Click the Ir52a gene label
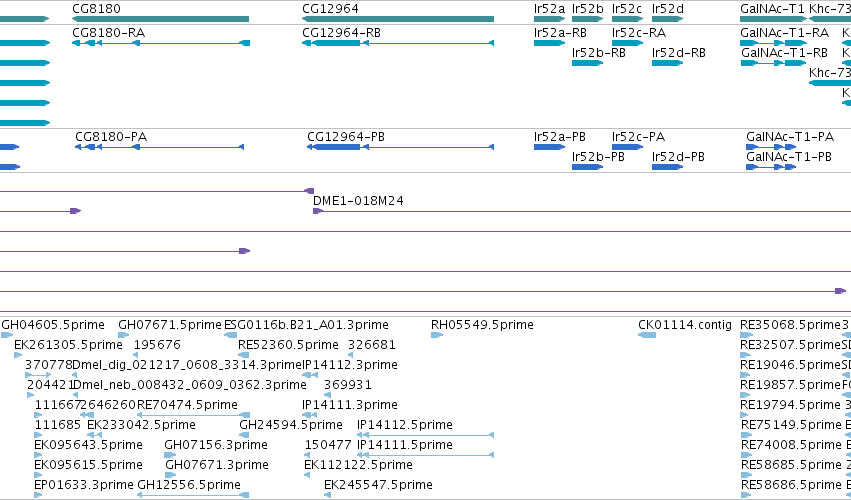This screenshot has width=851, height=500. pyautogui.click(x=549, y=9)
